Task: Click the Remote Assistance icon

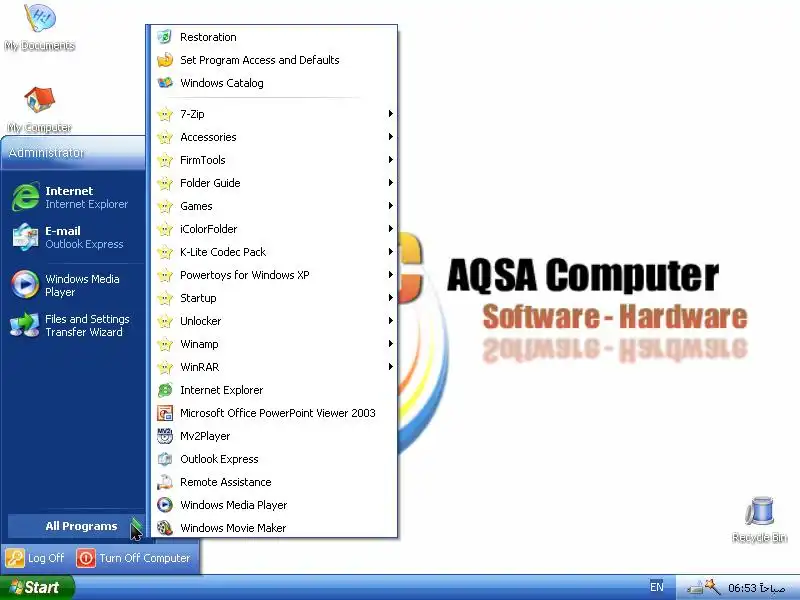Action: pos(165,482)
